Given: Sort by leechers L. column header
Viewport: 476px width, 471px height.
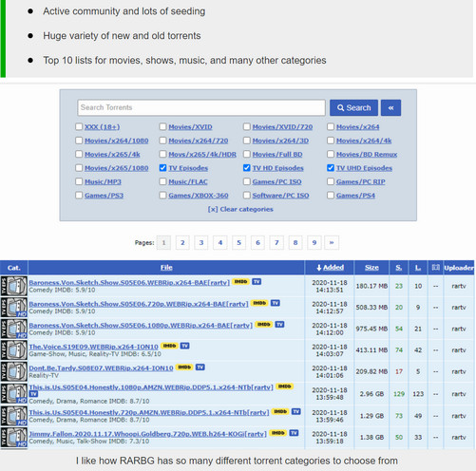Looking at the screenshot, I should 418,268.
